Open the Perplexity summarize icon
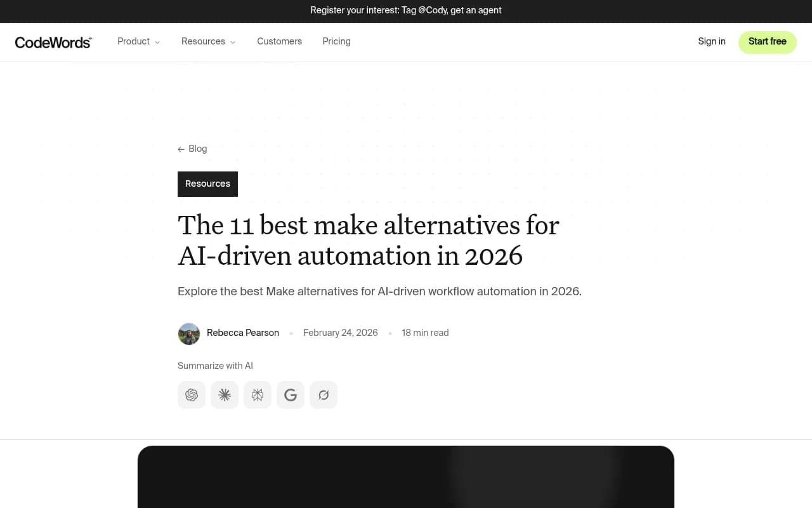812x508 pixels. click(x=258, y=395)
